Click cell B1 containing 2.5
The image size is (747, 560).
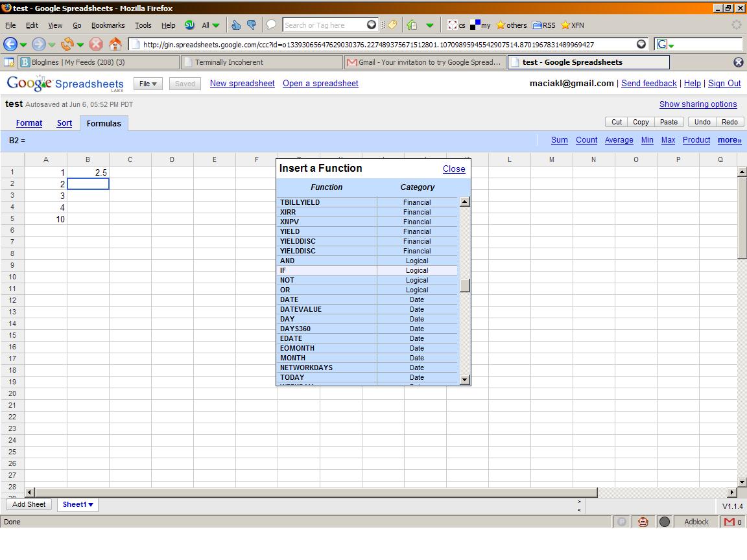tap(88, 172)
